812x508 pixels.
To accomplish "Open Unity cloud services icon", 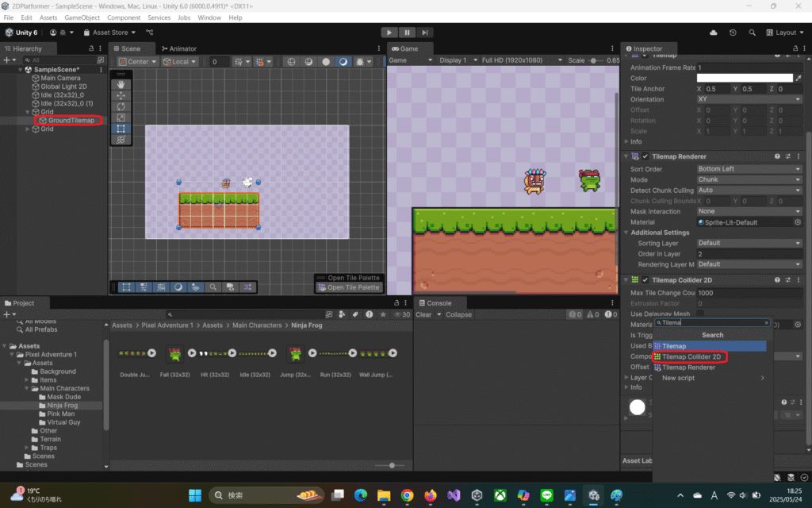I will click(x=713, y=32).
